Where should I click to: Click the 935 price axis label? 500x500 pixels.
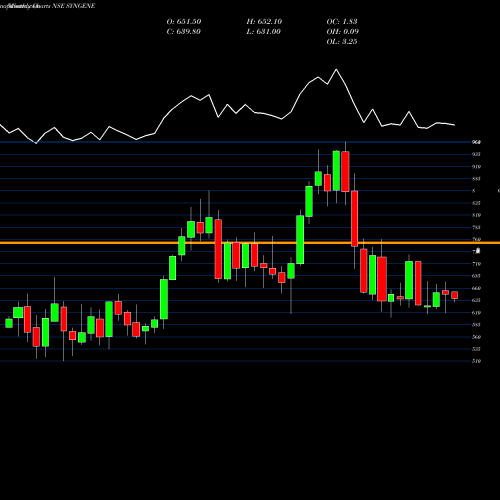[476, 154]
